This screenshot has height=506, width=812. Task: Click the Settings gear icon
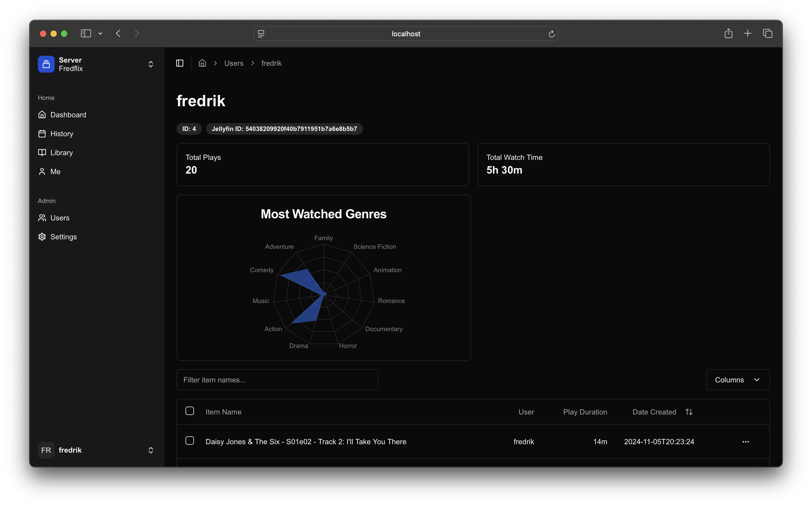coord(42,237)
